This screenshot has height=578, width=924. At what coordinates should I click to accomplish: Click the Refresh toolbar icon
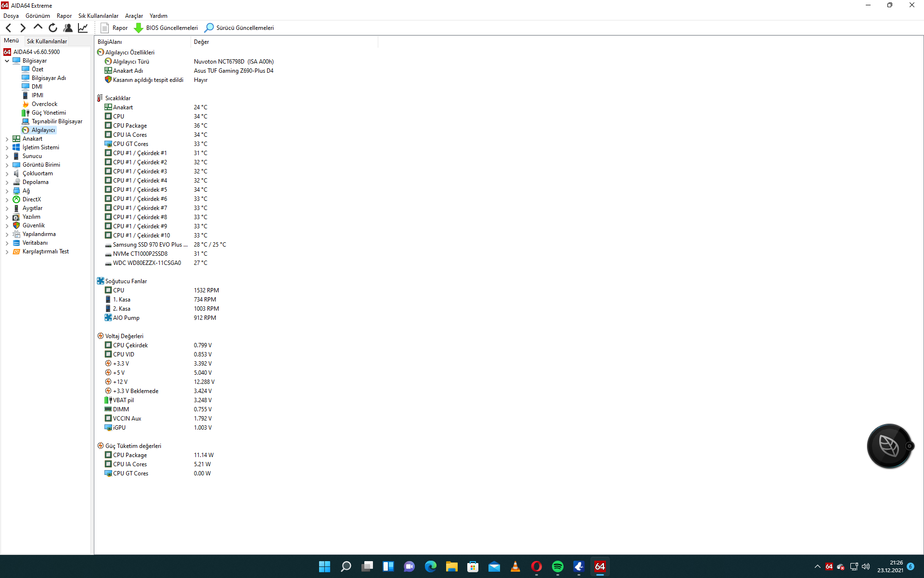tap(53, 28)
